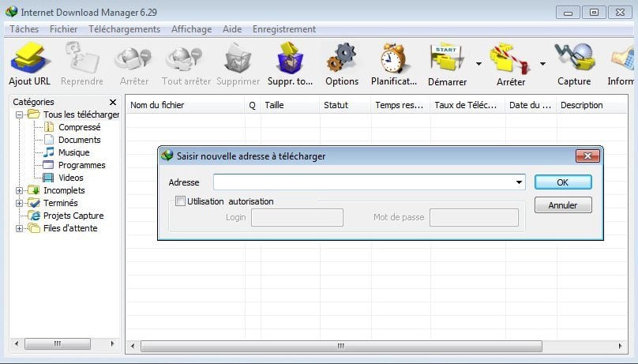Click the Annuler button
The image size is (638, 364).
[x=562, y=205]
